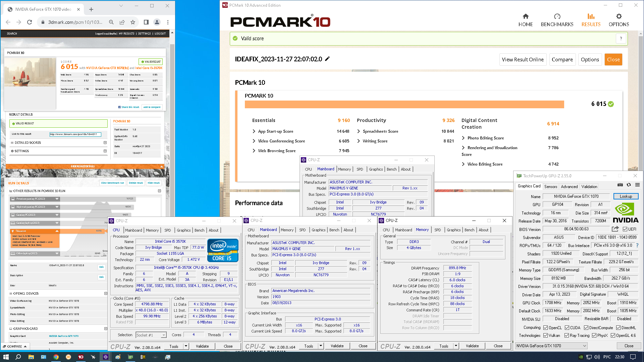Toggle the CUDA checkbox in GPU-Z
The height and width of the screenshot is (362, 644).
tap(567, 328)
